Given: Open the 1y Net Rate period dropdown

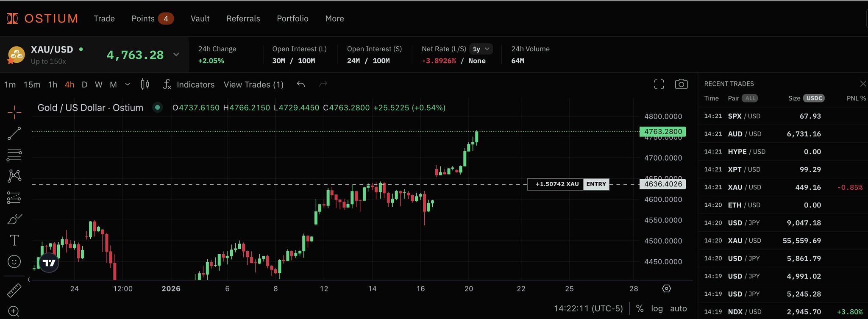Looking at the screenshot, I should (481, 49).
